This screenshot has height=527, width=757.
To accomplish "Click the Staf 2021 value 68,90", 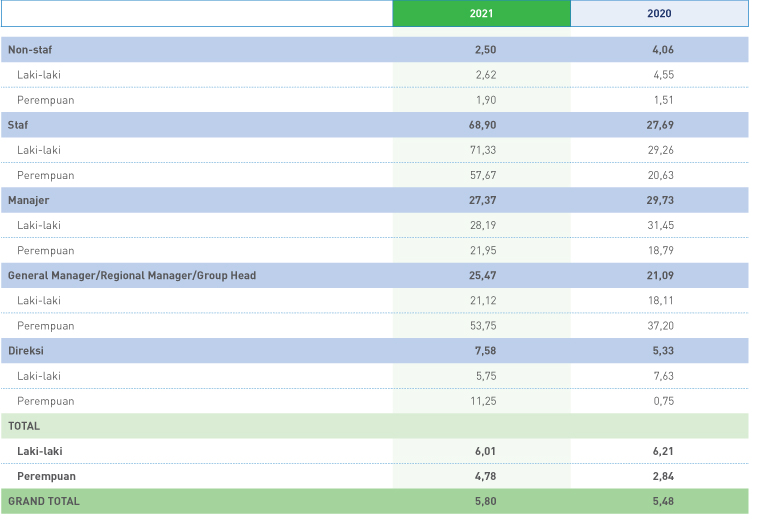I will [482, 125].
